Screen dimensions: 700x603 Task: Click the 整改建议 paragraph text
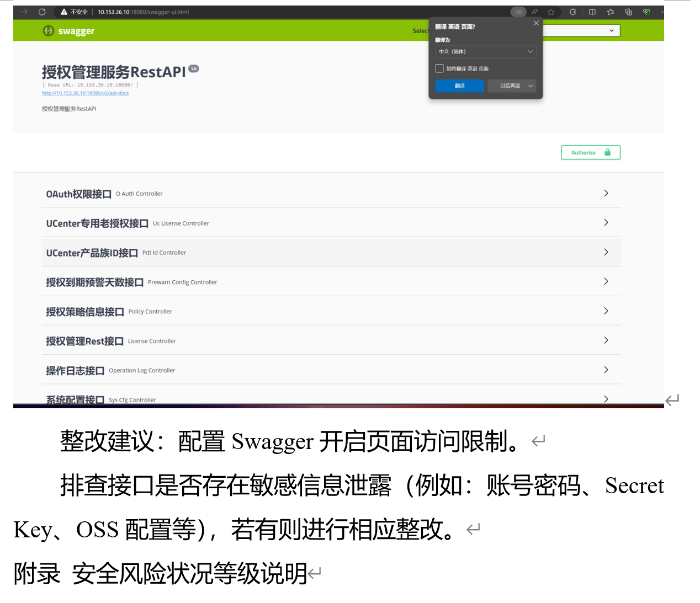[289, 441]
